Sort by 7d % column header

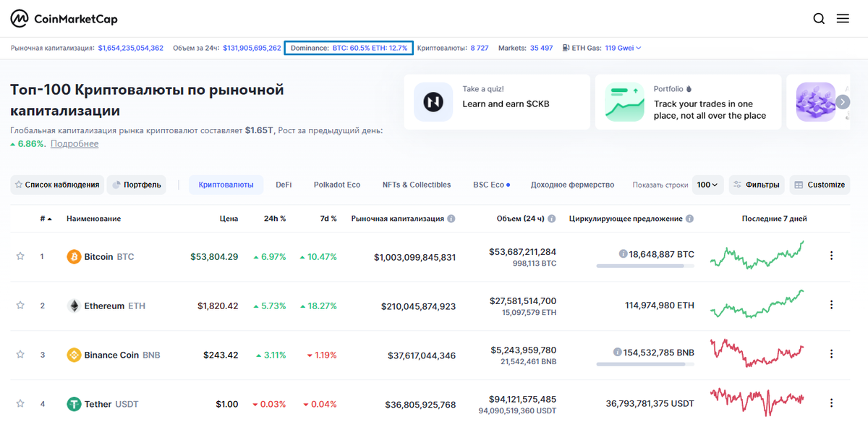click(x=328, y=219)
